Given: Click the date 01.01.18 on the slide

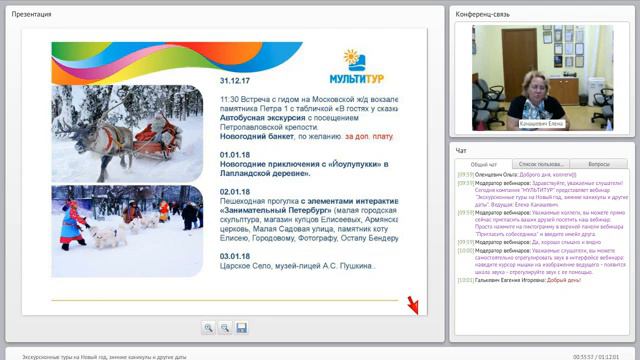Looking at the screenshot, I should pos(235,155).
